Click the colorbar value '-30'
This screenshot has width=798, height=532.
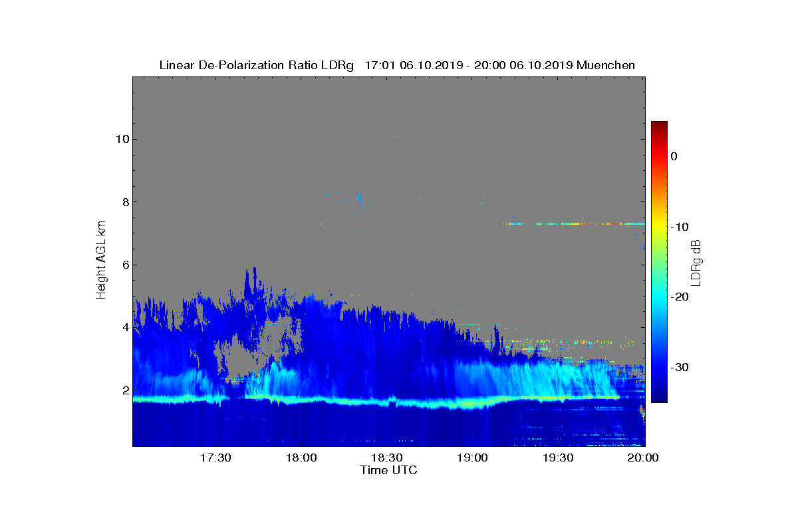680,368
